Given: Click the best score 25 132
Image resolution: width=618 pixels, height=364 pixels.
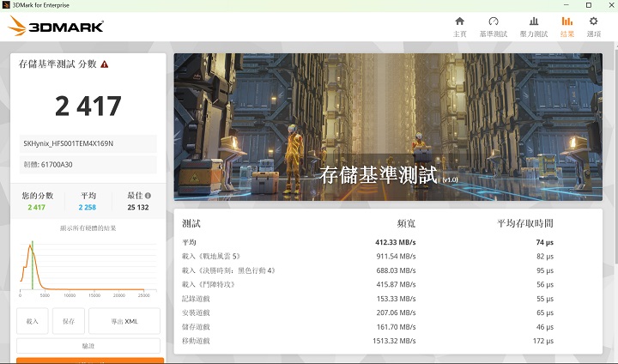Looking at the screenshot, I should point(138,208).
